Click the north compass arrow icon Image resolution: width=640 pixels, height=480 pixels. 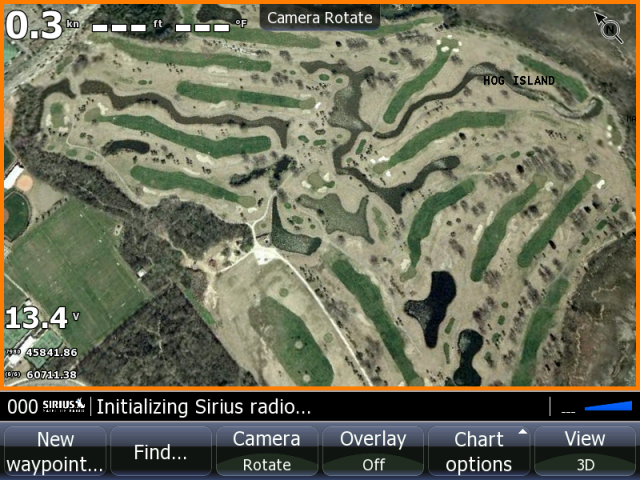click(609, 27)
